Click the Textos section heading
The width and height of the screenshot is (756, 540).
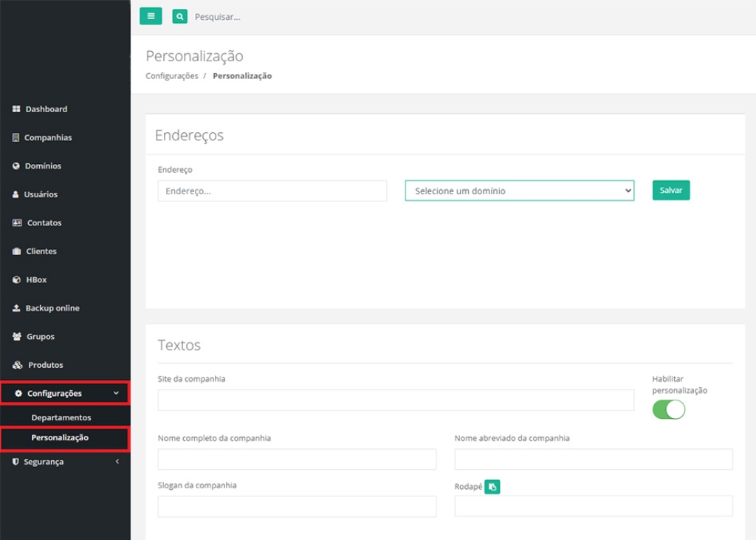pyautogui.click(x=179, y=345)
